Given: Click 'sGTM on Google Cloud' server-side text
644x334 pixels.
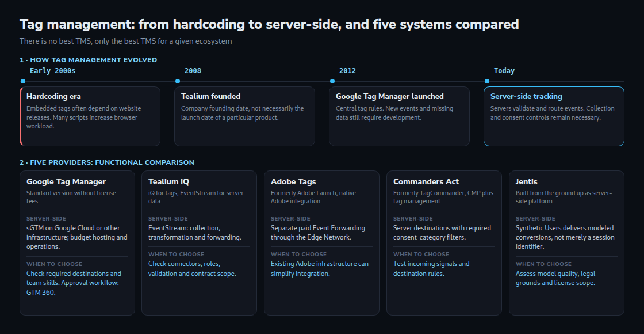Looking at the screenshot, I should pyautogui.click(x=77, y=237).
